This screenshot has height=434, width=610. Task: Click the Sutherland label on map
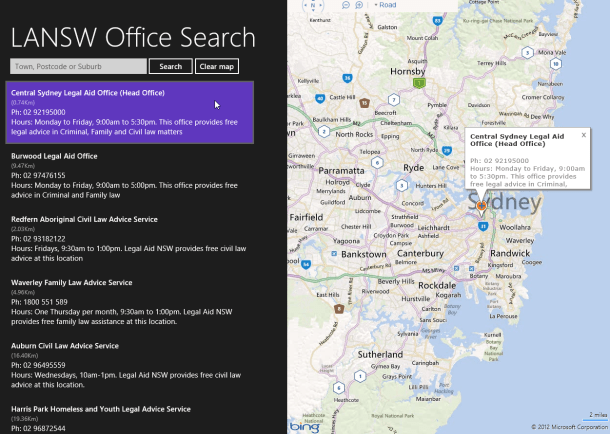point(380,354)
